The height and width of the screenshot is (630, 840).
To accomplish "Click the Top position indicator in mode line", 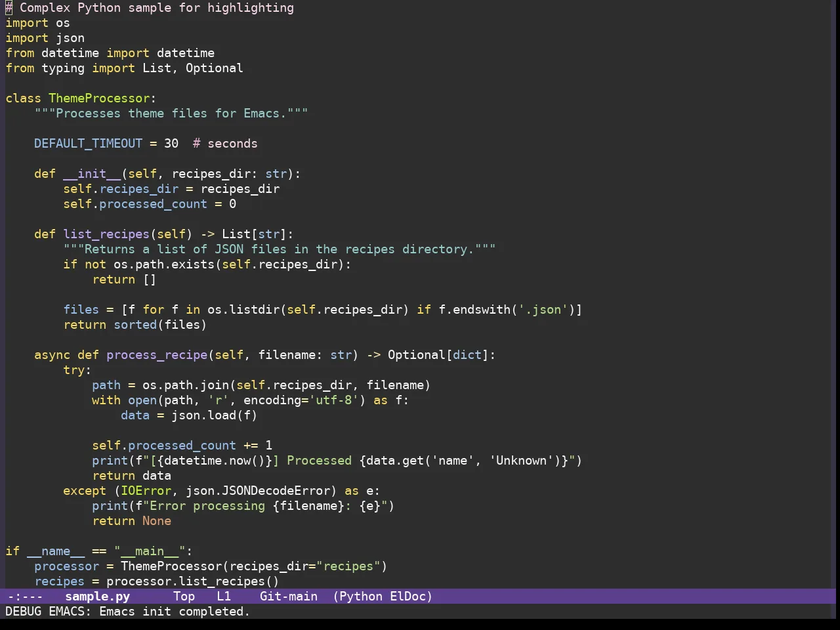I will pos(184,597).
